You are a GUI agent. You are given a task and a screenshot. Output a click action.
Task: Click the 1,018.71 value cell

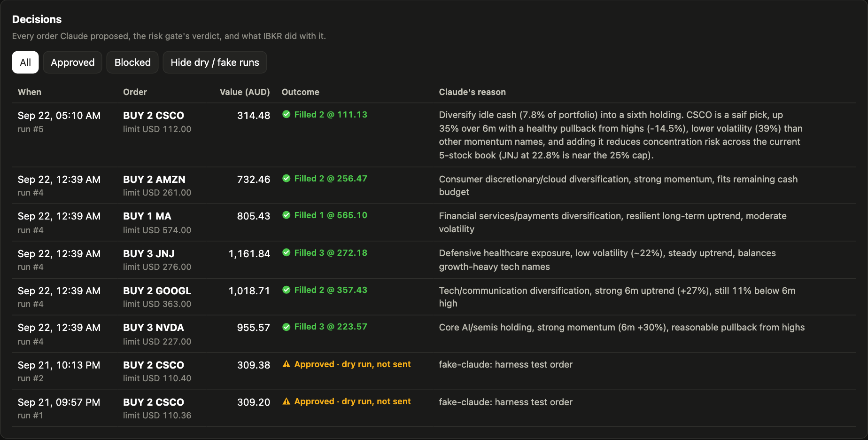[x=249, y=291]
